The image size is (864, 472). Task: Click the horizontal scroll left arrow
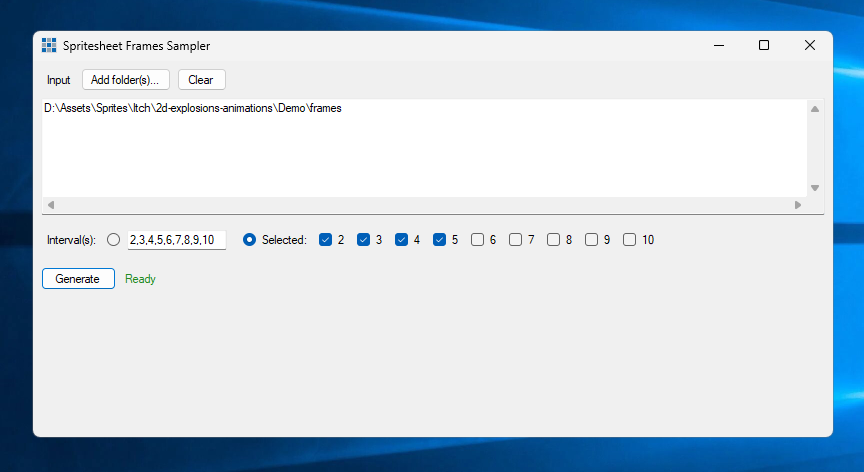click(51, 205)
